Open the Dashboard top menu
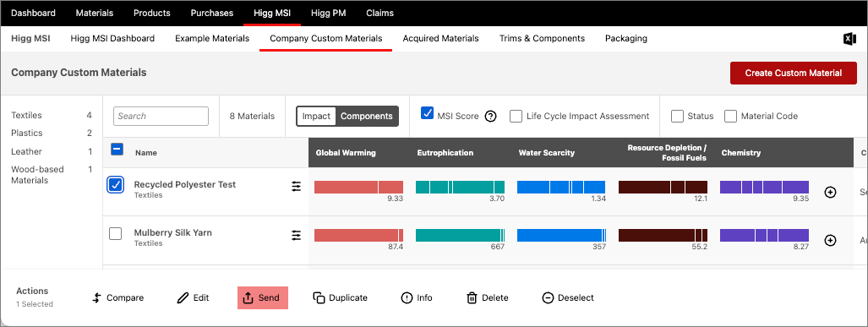Screen dimensions: 868x327 click(x=33, y=13)
